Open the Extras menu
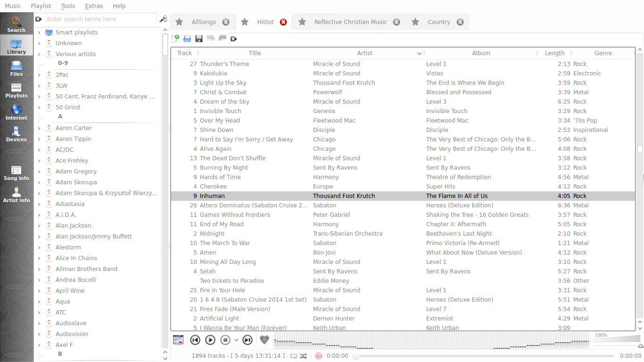644x362 pixels. tap(94, 6)
